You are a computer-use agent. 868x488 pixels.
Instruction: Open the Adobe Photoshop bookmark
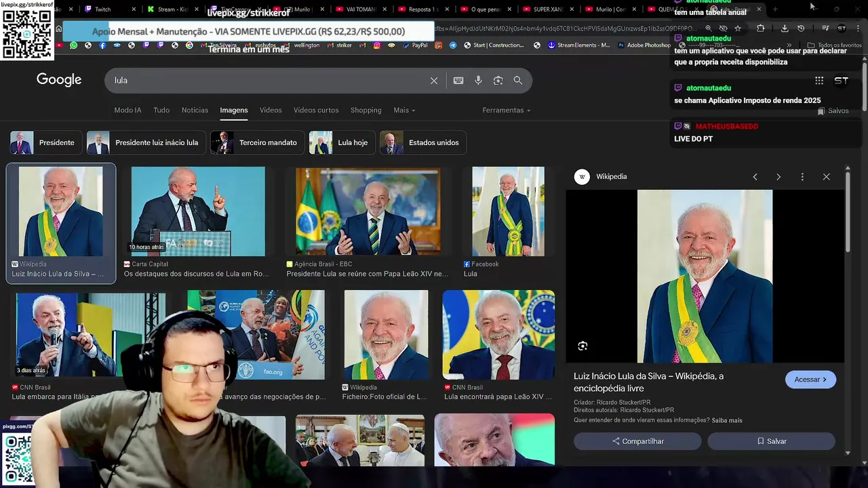click(x=644, y=45)
